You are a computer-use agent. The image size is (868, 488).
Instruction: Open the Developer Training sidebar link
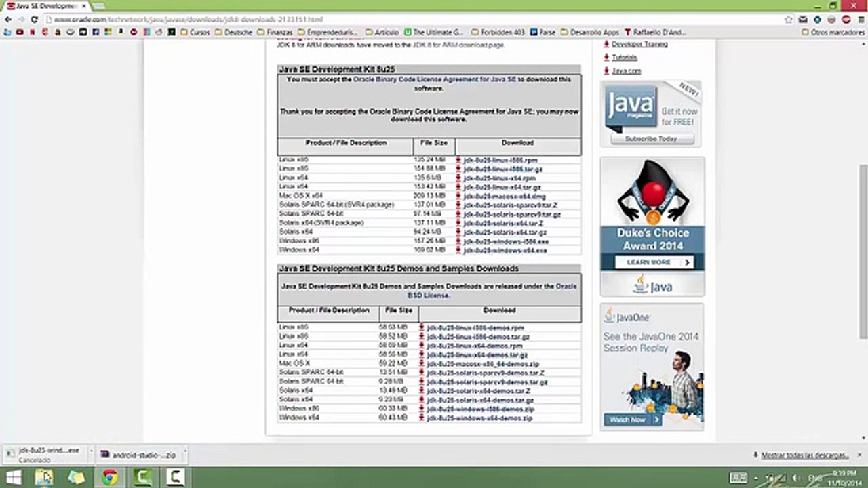pos(639,44)
